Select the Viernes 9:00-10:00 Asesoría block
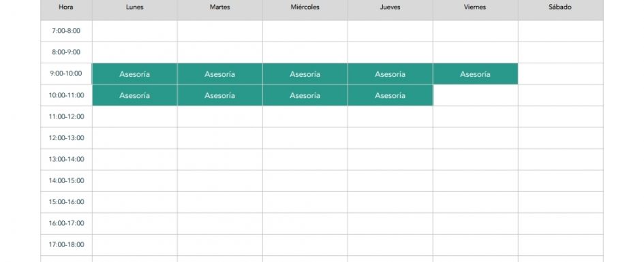Screen dimensions: 644x262 [x=475, y=73]
